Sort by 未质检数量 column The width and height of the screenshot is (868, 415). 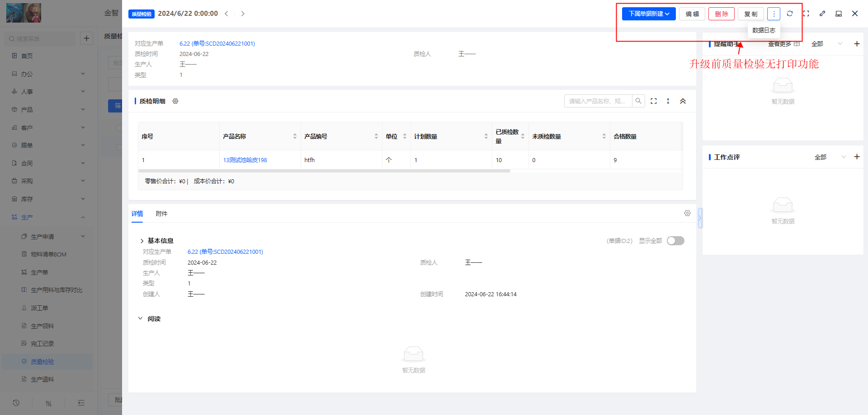click(604, 136)
